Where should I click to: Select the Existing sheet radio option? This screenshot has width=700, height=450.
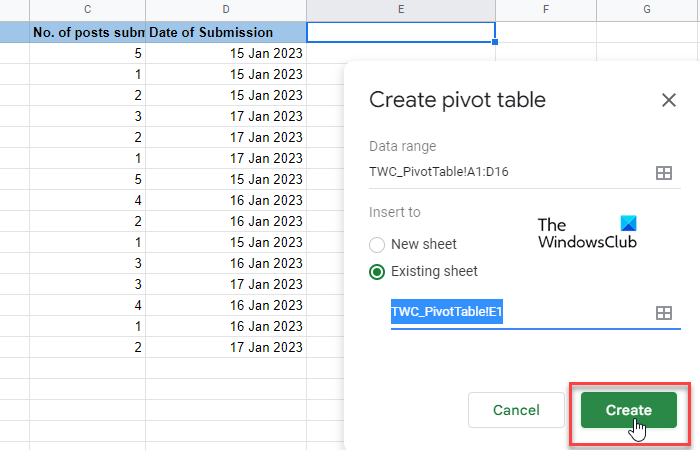(x=377, y=272)
